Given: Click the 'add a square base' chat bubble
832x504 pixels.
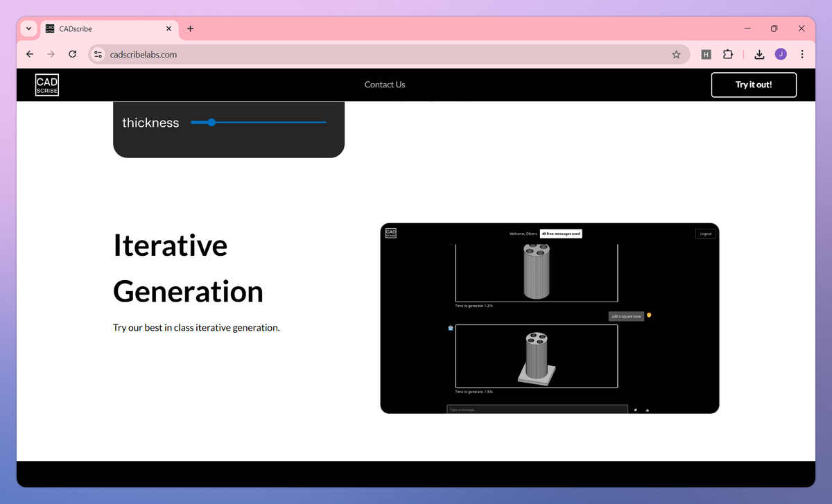Looking at the screenshot, I should (626, 316).
